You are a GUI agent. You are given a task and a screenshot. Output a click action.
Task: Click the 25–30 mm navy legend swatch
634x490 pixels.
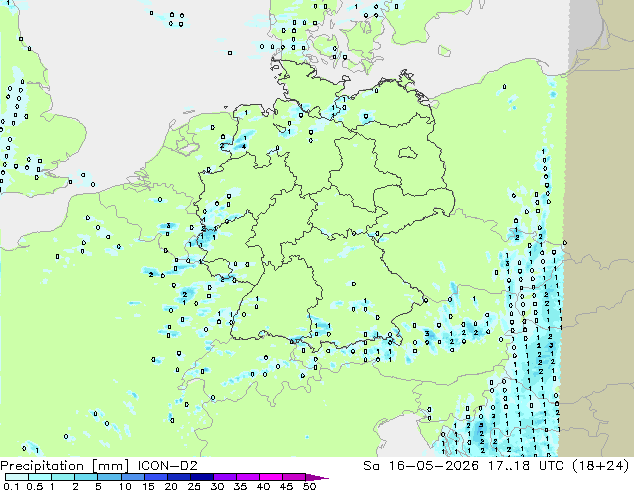201,477
